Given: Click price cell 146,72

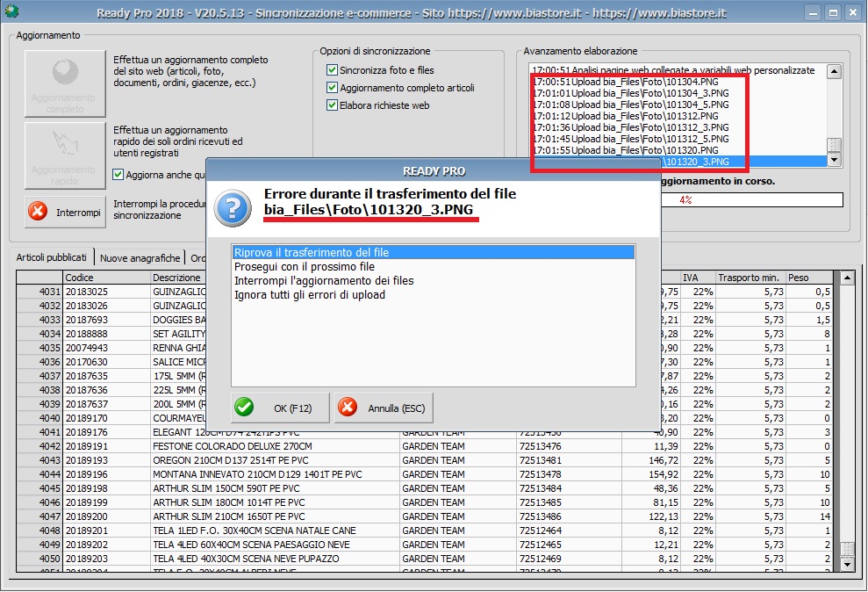Looking at the screenshot, I should (664, 460).
